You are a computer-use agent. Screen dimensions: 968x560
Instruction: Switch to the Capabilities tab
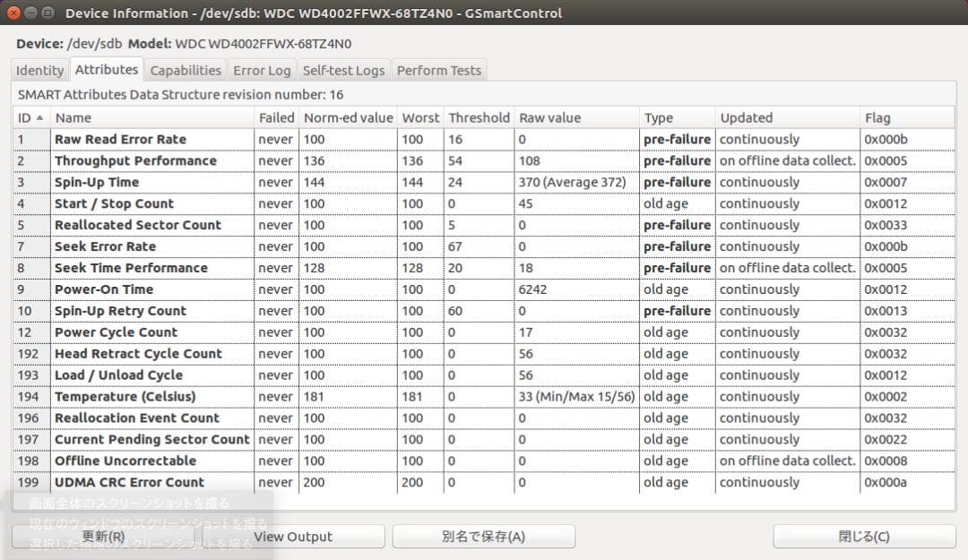point(186,71)
